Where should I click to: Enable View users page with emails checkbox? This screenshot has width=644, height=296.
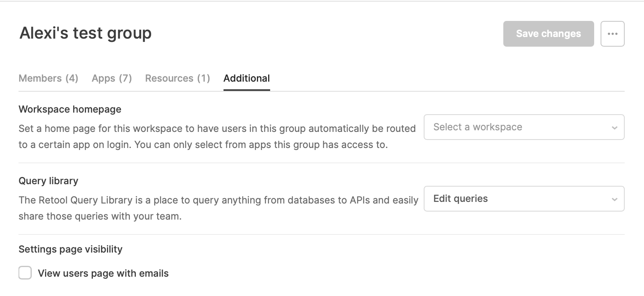pyautogui.click(x=25, y=273)
